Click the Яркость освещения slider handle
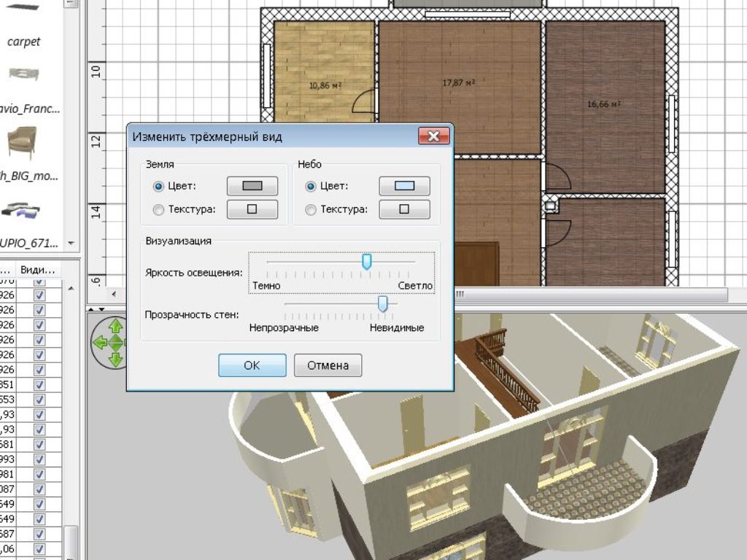 367,262
